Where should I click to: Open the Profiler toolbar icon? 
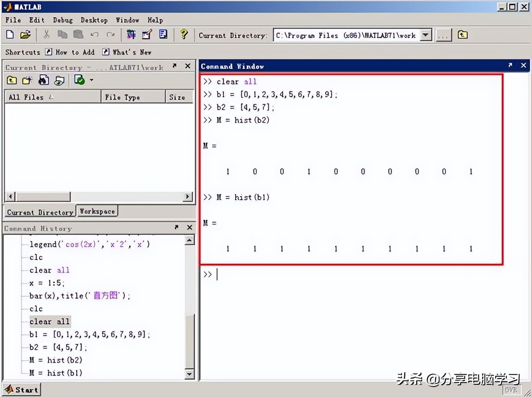[x=163, y=35]
